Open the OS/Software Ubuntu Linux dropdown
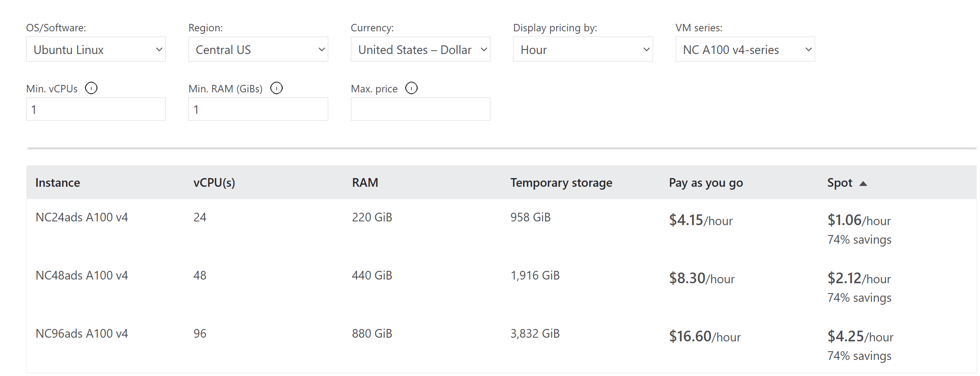The image size is (980, 376). (96, 49)
